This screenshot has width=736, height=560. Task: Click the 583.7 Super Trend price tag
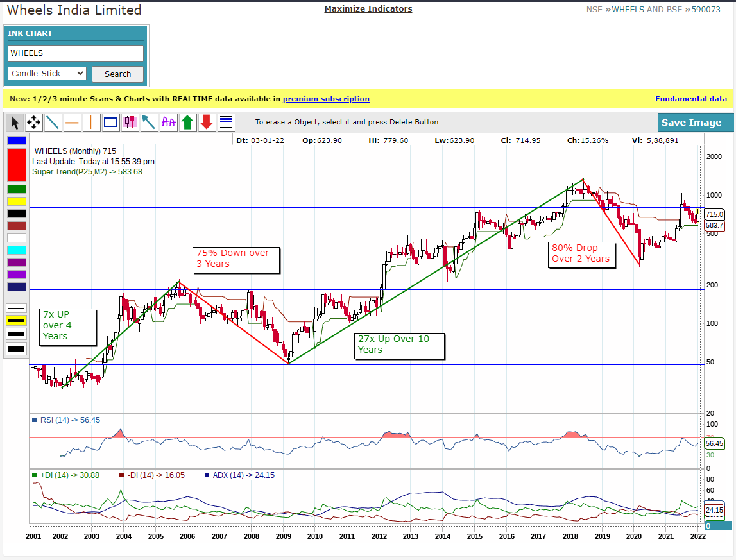coord(714,226)
